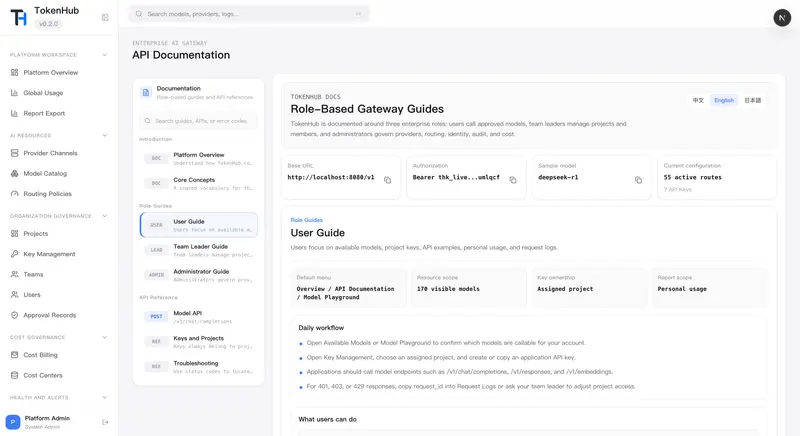The width and height of the screenshot is (800, 436).
Task: Focus the top search models, providers, logs field
Action: pyautogui.click(x=249, y=14)
